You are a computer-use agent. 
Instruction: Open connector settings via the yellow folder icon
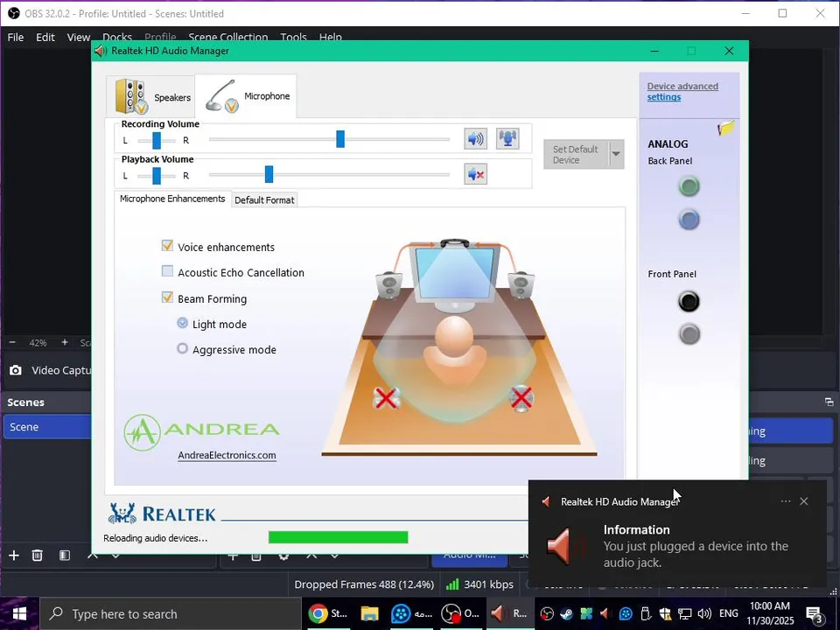pos(726,128)
